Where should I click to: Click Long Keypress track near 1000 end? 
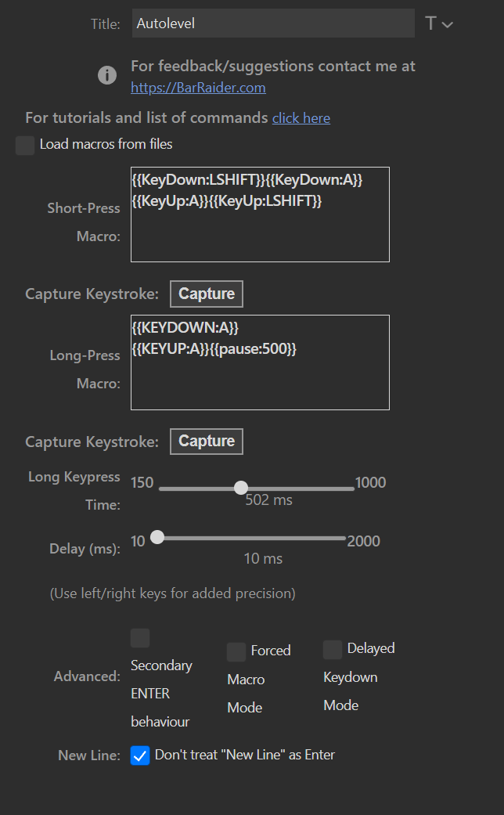(x=349, y=489)
